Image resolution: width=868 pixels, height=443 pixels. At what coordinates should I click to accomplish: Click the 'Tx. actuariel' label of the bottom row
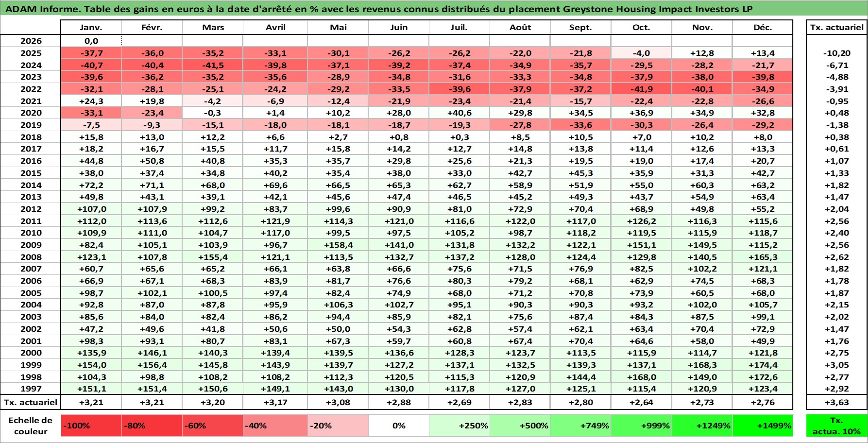31,402
